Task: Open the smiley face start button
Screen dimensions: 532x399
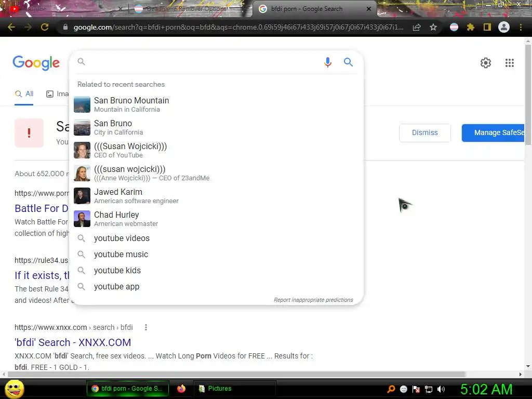Action: click(x=14, y=389)
